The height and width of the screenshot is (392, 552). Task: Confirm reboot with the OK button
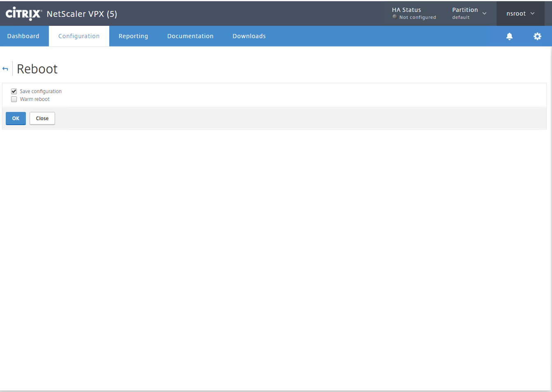pos(15,118)
